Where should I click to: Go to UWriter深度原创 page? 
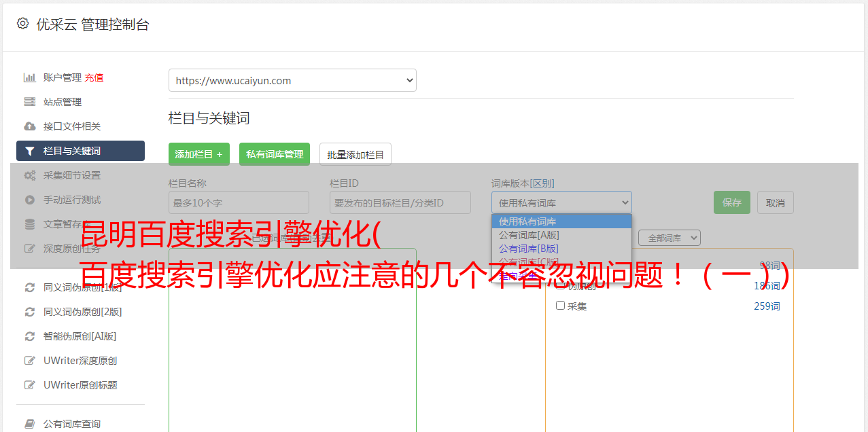80,361
